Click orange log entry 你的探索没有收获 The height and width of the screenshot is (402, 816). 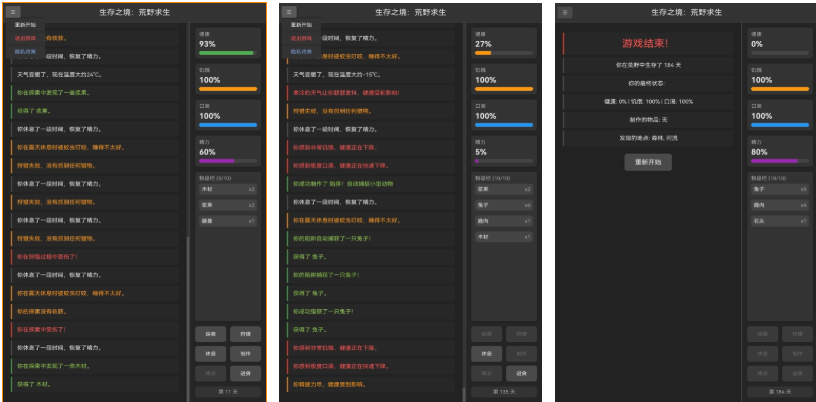[95, 311]
